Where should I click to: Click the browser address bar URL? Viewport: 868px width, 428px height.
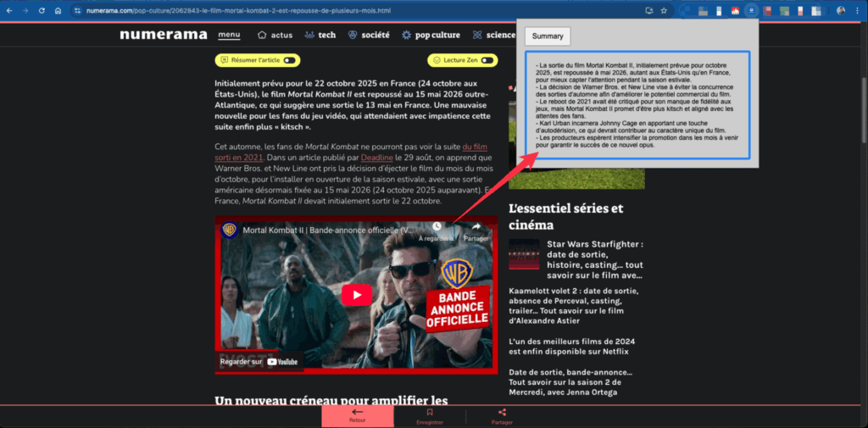click(238, 10)
